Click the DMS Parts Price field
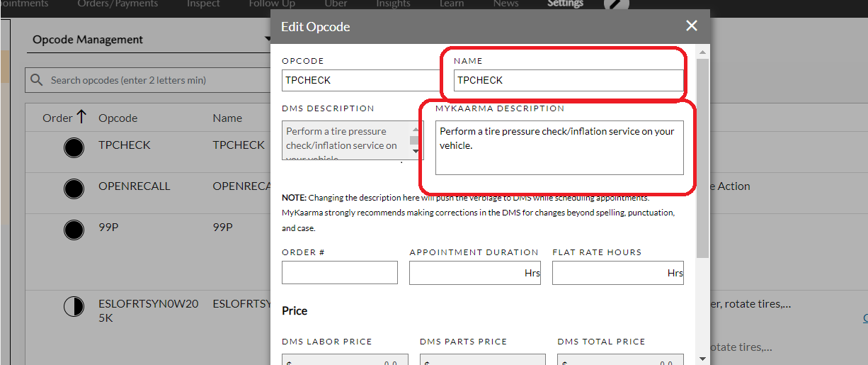This screenshot has width=868, height=365. (x=483, y=359)
